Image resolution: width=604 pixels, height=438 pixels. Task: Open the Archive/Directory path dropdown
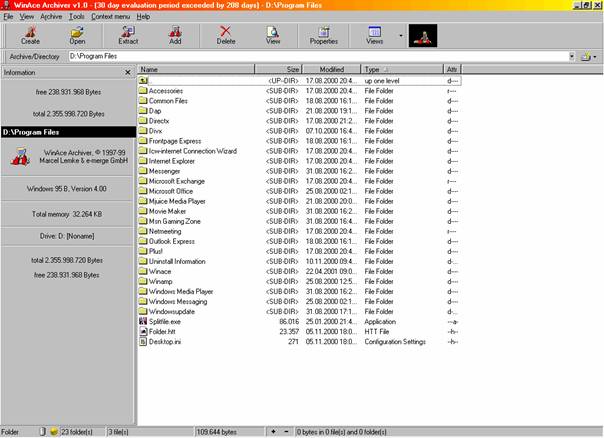[x=572, y=57]
